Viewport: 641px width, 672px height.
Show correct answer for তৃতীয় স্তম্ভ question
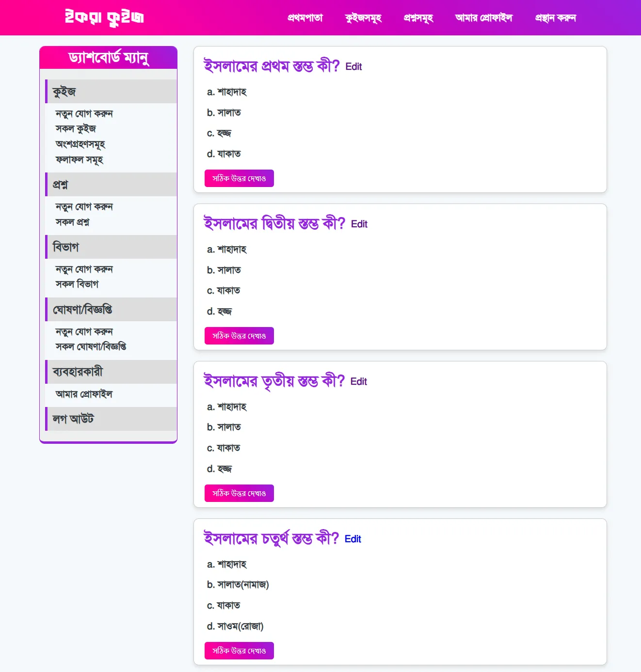[239, 493]
